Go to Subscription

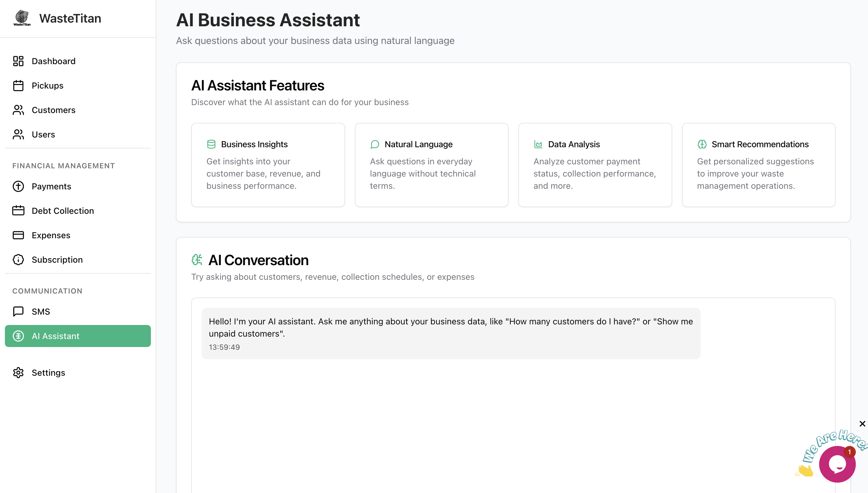coord(78,259)
